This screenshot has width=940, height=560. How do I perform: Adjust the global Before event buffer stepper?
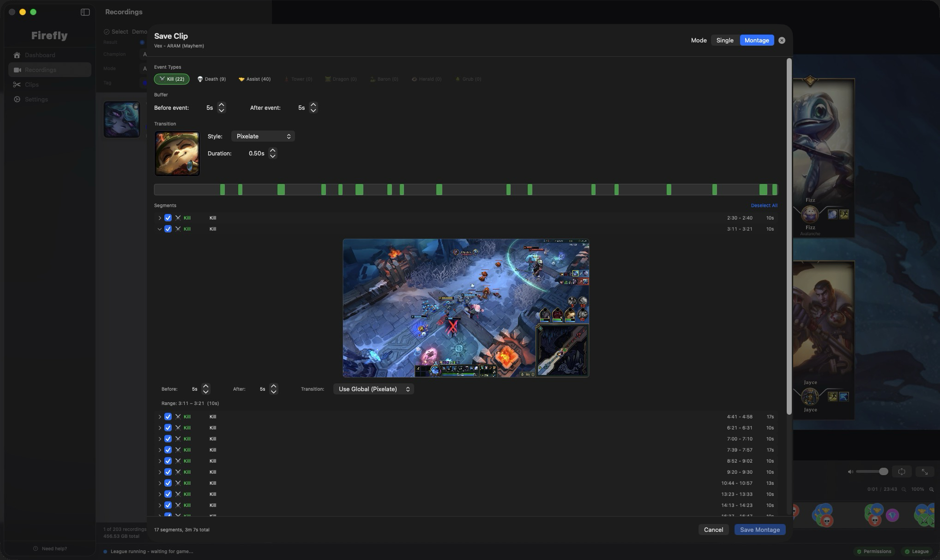point(222,107)
